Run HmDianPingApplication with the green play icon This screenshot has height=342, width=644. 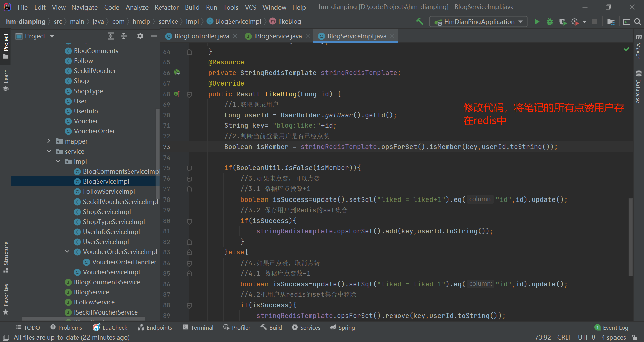click(537, 22)
